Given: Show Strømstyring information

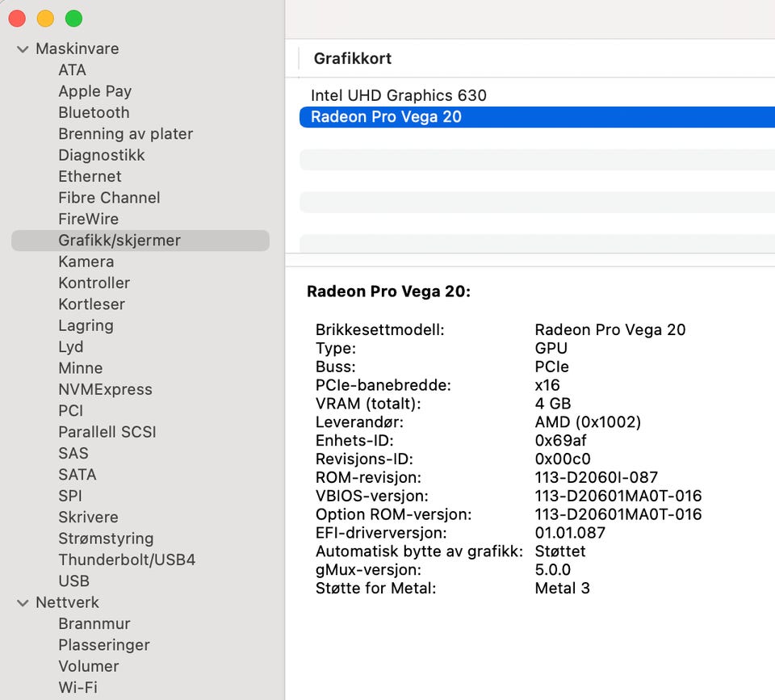Looking at the screenshot, I should (106, 539).
